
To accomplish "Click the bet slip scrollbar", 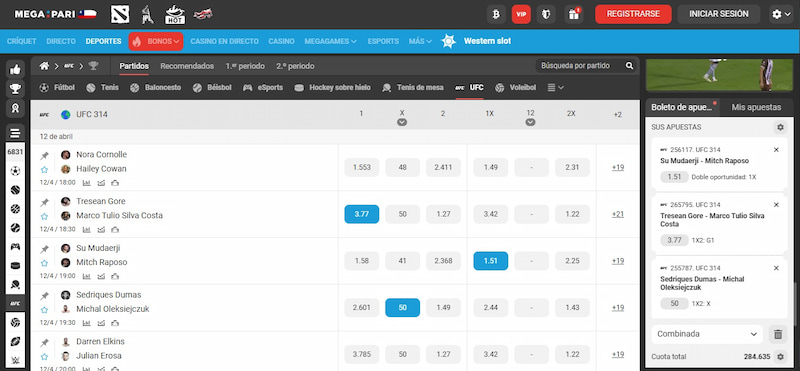I will (x=795, y=303).
